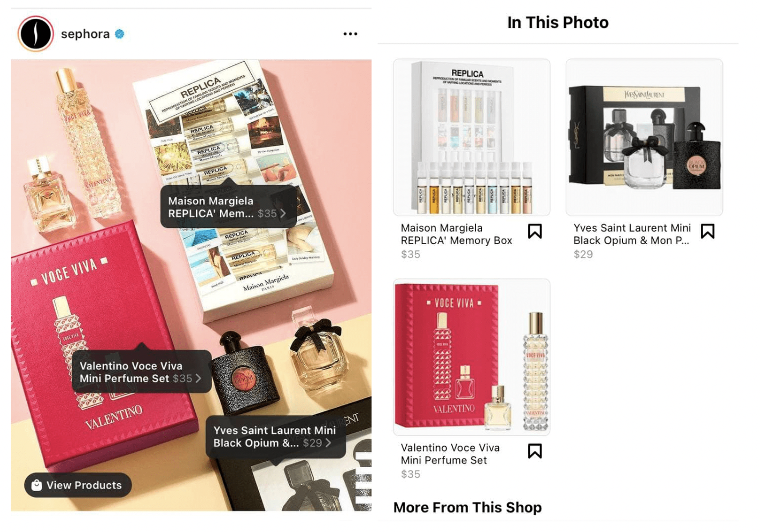Open the Maison Margiela REPLICA product thumbnail
The image size is (760, 532).
[471, 137]
